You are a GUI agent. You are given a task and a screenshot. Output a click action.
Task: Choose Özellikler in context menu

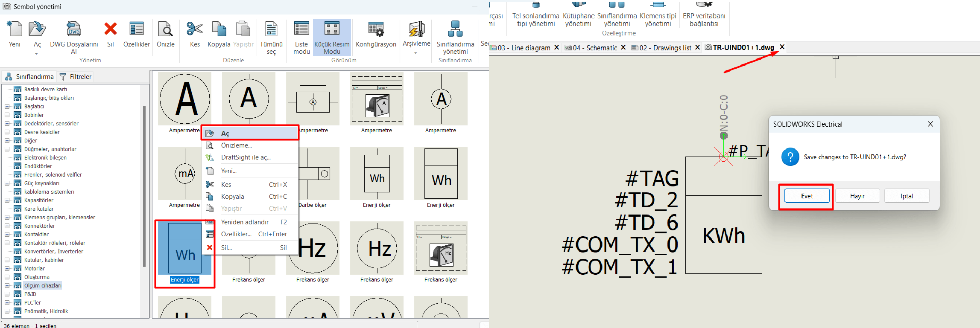pos(250,234)
